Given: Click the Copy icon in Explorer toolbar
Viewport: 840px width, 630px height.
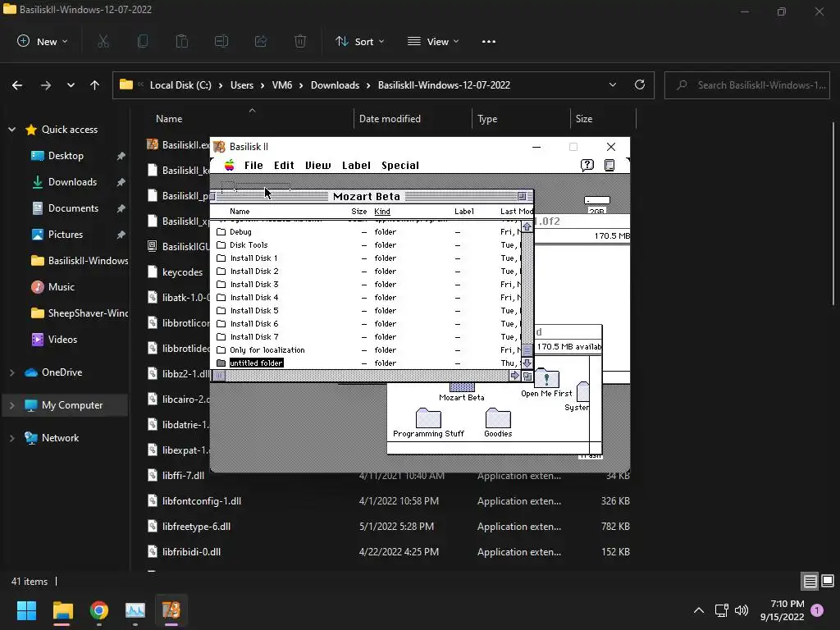Looking at the screenshot, I should click(x=143, y=41).
